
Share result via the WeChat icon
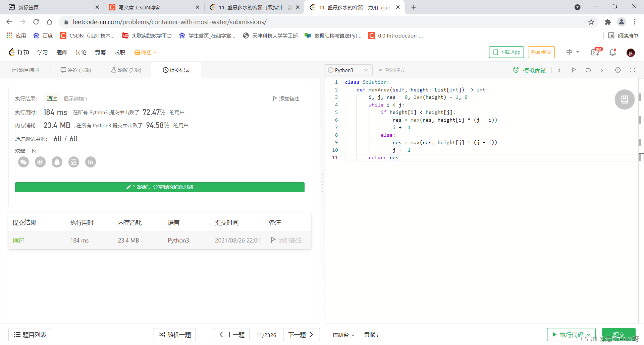(x=23, y=162)
